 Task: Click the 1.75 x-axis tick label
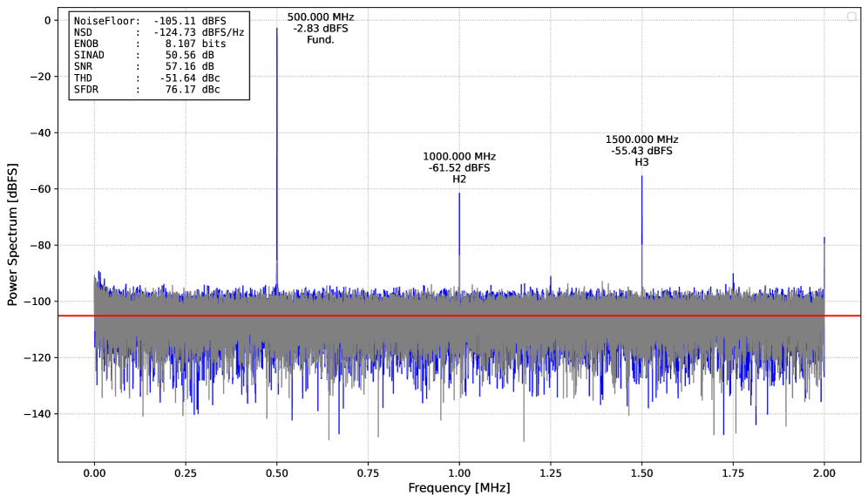point(734,473)
